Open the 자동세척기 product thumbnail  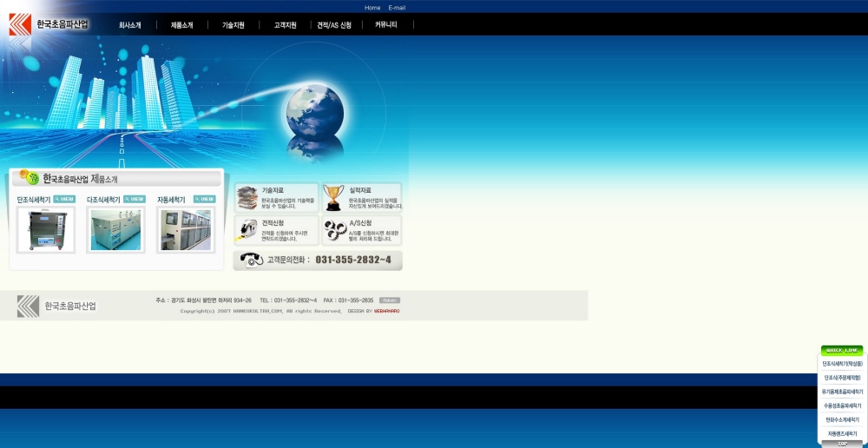185,229
